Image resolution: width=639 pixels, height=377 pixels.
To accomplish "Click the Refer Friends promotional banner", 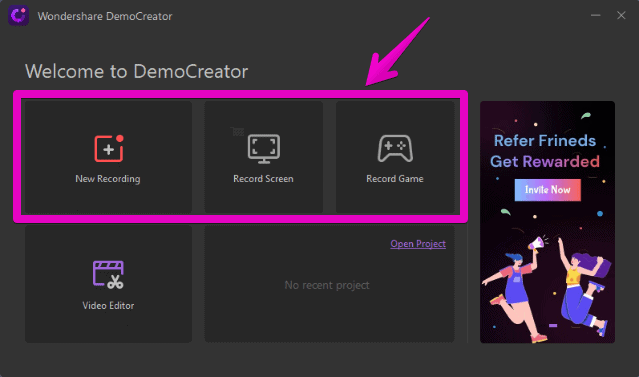I will coord(547,222).
